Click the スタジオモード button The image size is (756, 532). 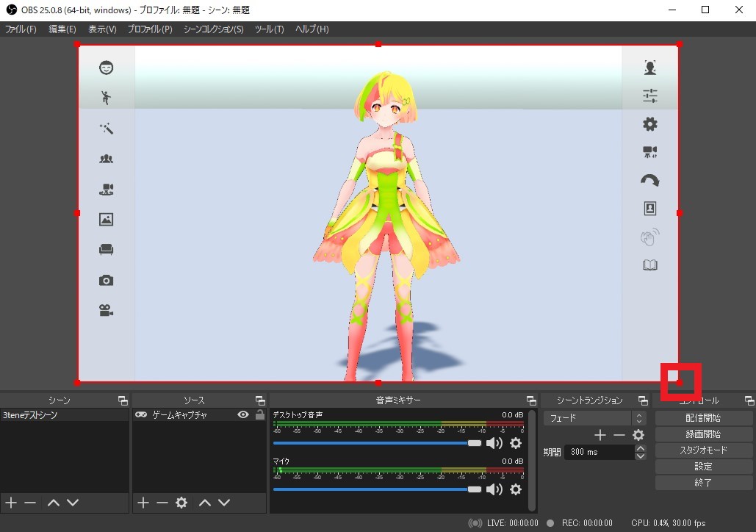click(x=703, y=450)
